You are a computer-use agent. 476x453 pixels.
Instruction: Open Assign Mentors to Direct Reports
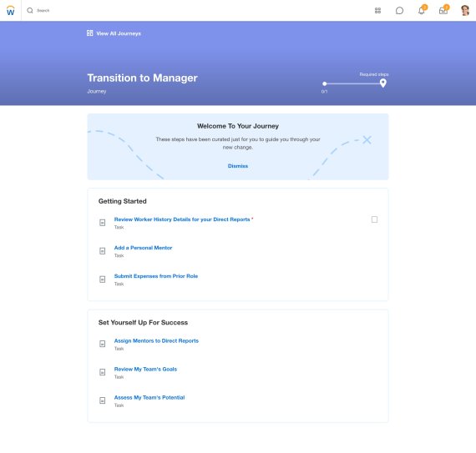(156, 341)
